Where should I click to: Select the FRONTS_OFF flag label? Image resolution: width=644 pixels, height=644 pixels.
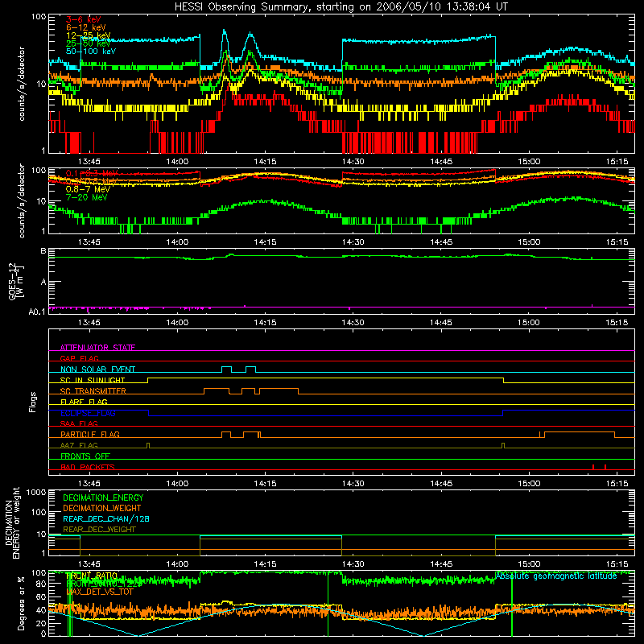click(x=85, y=456)
